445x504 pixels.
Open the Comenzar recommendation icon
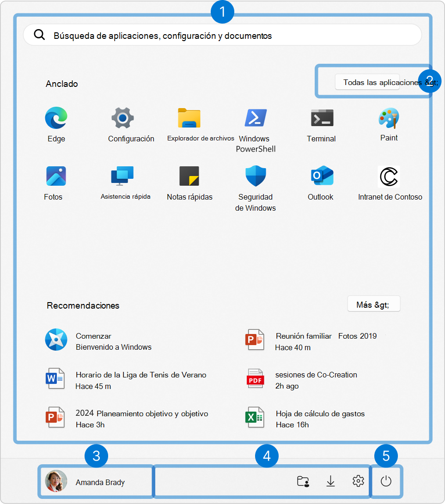[x=56, y=340]
